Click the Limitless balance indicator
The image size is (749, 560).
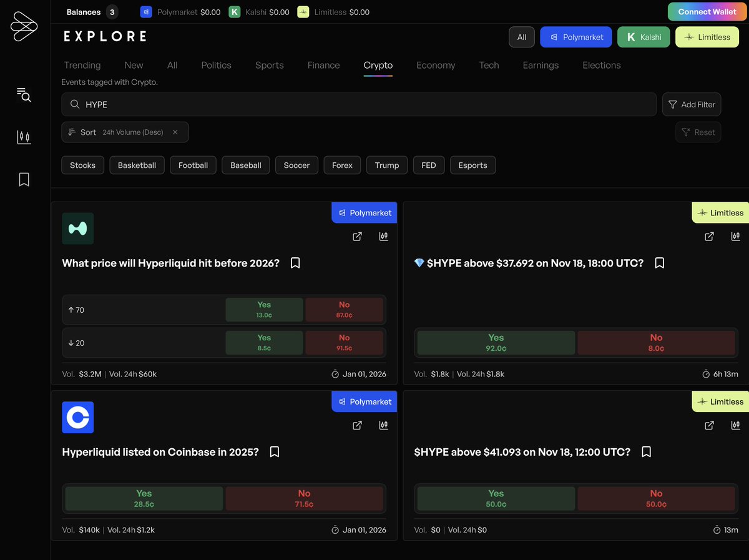click(x=333, y=12)
